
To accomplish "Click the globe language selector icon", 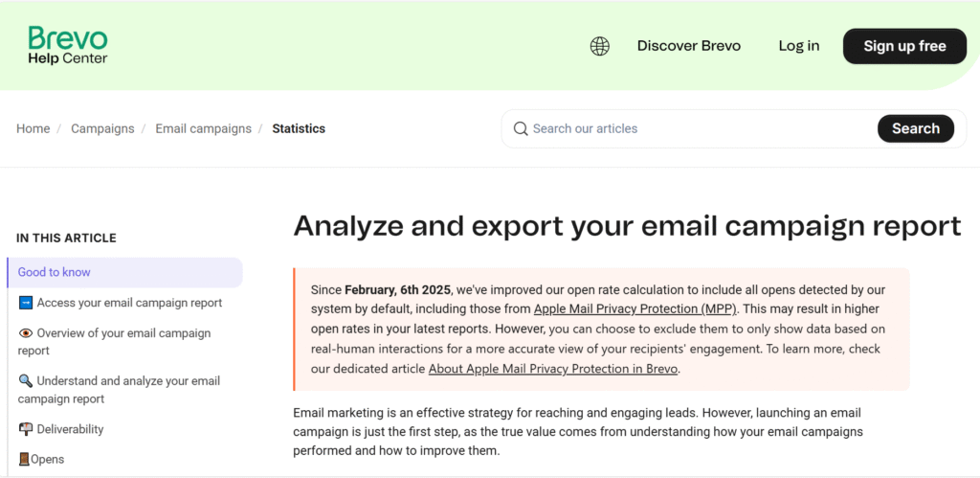I will tap(599, 46).
